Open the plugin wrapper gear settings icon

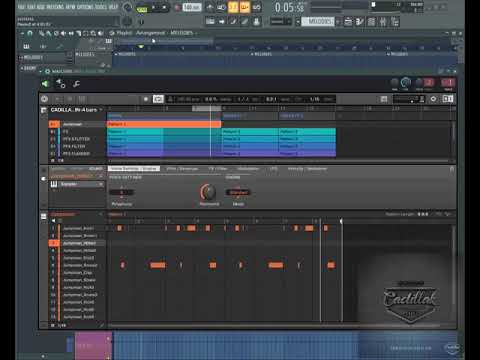61,84
